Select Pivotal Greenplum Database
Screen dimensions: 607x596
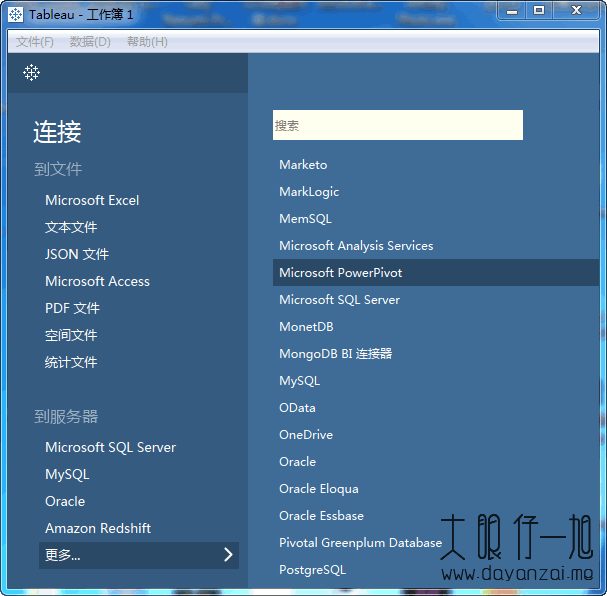coord(360,543)
